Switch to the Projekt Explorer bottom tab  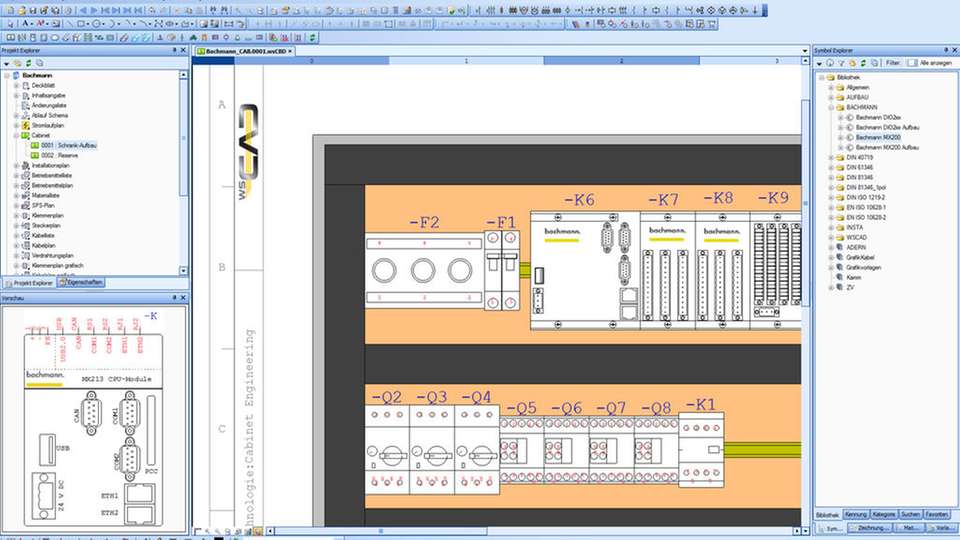29,283
